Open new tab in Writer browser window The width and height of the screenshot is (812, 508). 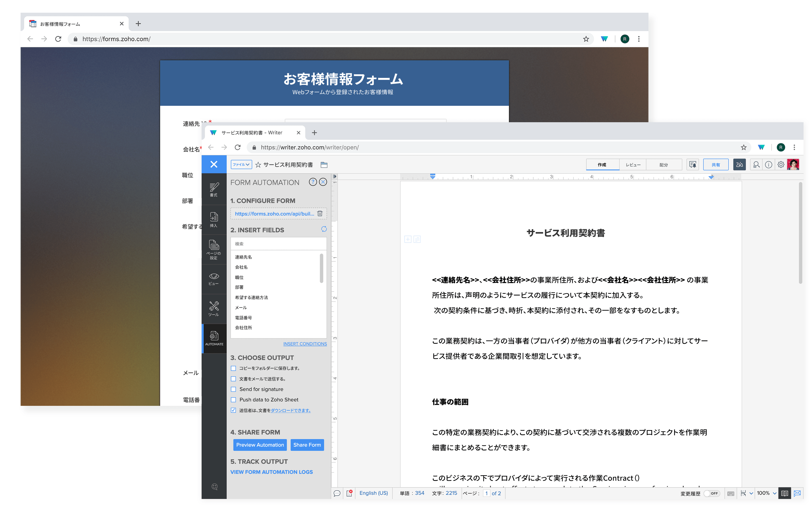[314, 133]
